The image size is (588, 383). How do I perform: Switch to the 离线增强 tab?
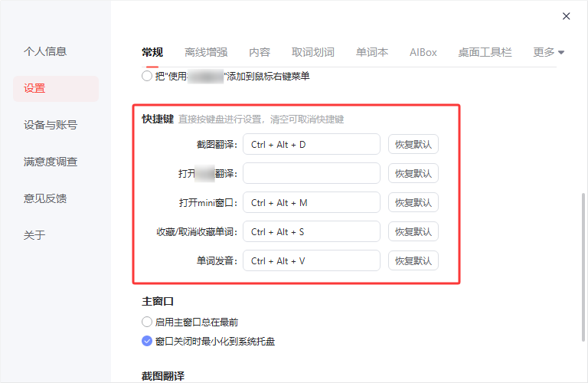pyautogui.click(x=206, y=52)
